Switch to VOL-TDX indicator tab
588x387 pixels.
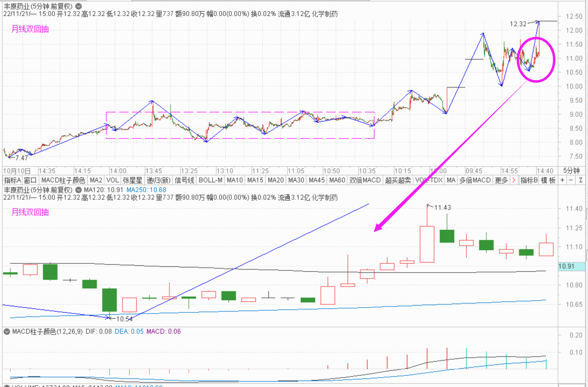[429, 180]
